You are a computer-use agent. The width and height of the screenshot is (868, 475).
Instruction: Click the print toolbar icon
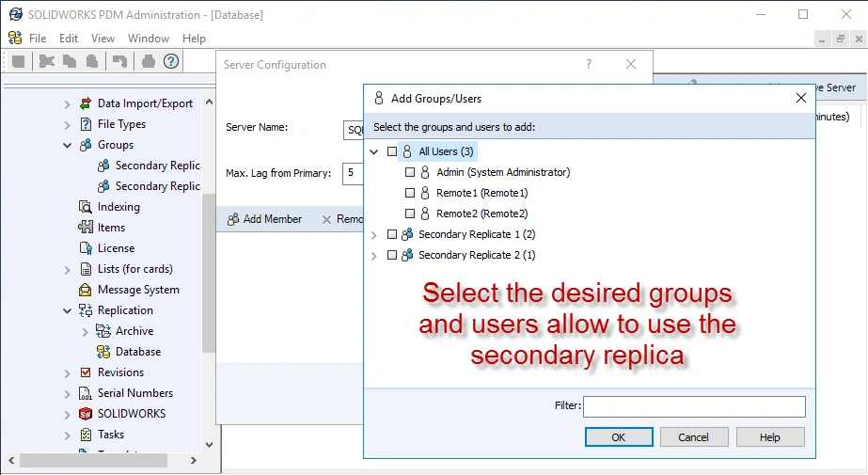[149, 61]
